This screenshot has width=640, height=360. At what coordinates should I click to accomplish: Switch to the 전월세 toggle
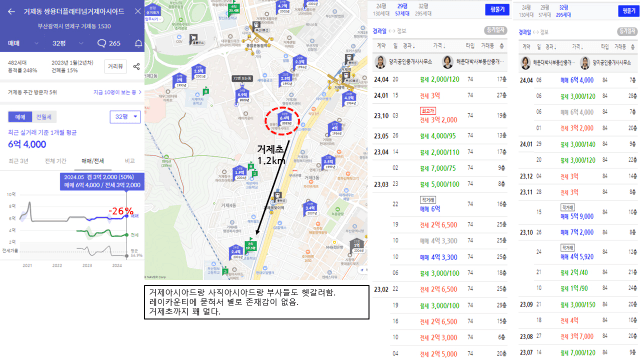click(44, 117)
